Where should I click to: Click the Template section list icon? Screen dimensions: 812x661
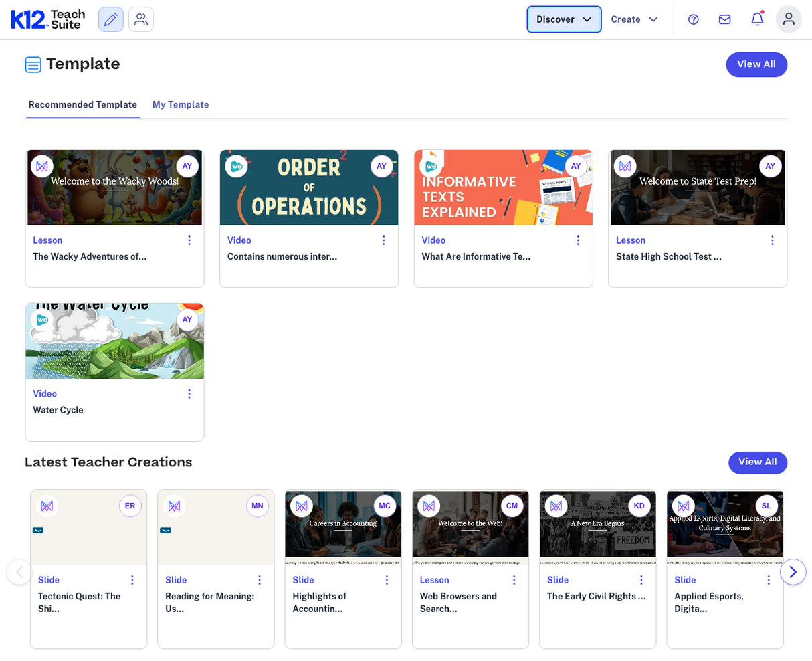click(33, 64)
